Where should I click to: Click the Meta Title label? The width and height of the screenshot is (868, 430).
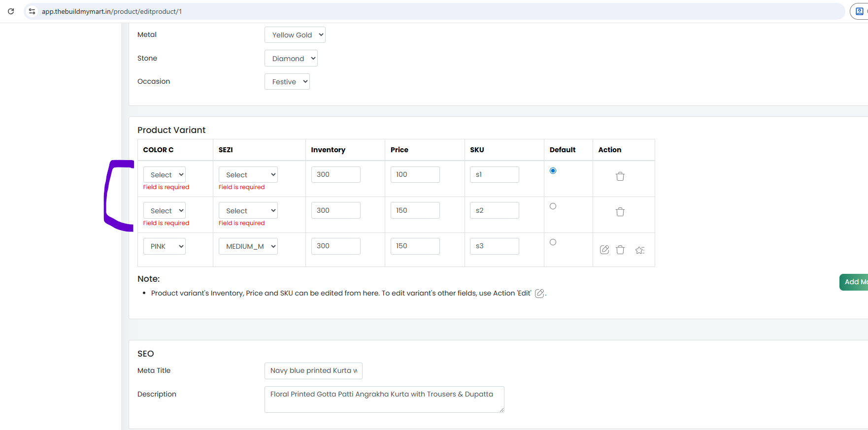pyautogui.click(x=154, y=370)
